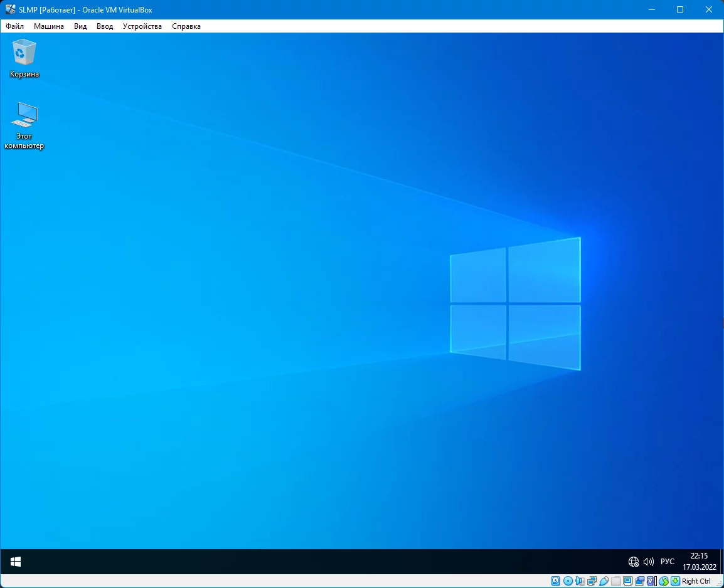Viewport: 724px width, 588px height.
Task: Click the Right Ctrl host key label
Action: pyautogui.click(x=696, y=581)
